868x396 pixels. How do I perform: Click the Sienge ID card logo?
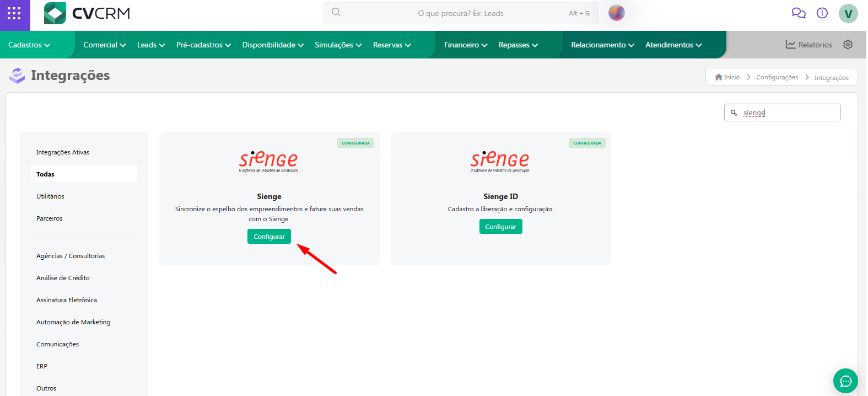pyautogui.click(x=500, y=160)
